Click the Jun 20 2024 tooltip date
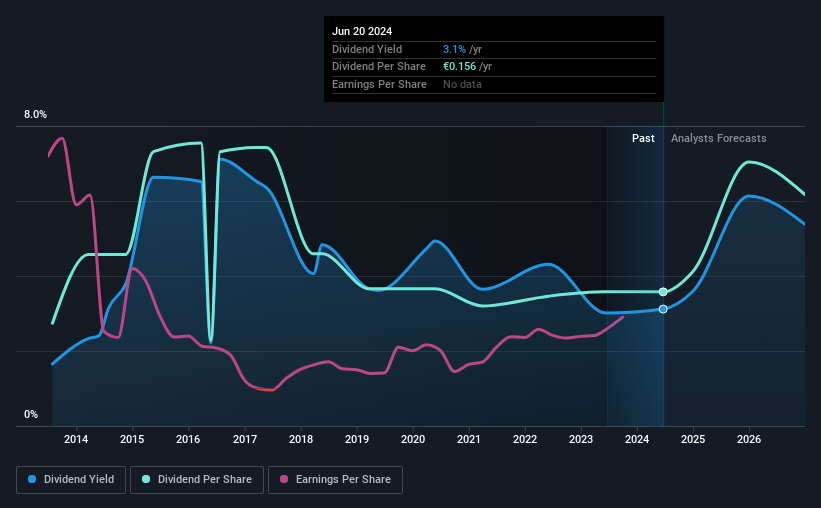Image resolution: width=821 pixels, height=508 pixels. [x=362, y=31]
